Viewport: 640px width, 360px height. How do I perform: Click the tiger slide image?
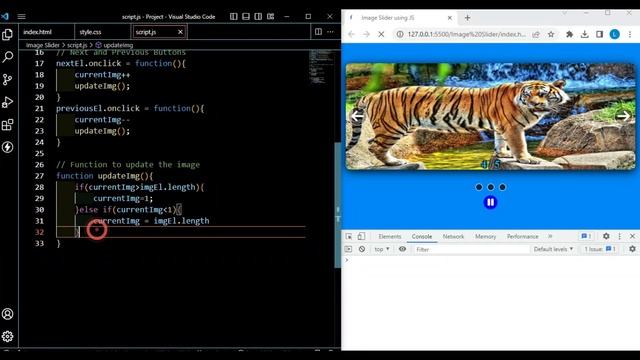tap(491, 116)
